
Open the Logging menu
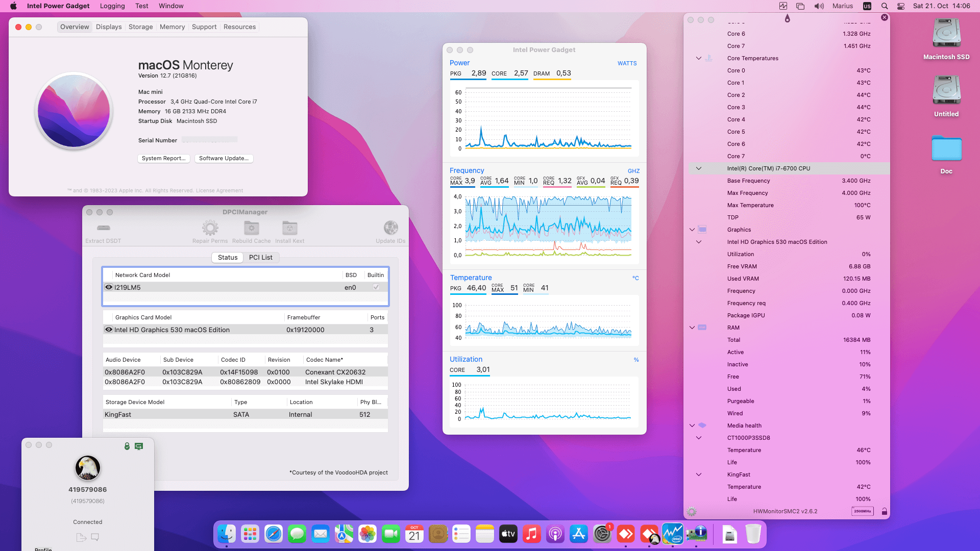pyautogui.click(x=112, y=6)
